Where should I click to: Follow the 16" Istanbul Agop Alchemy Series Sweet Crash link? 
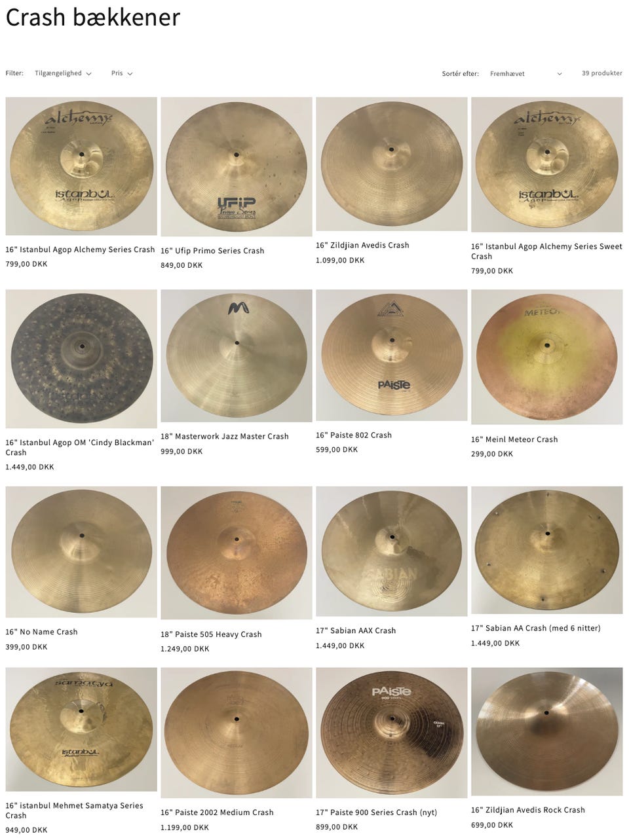(546, 251)
